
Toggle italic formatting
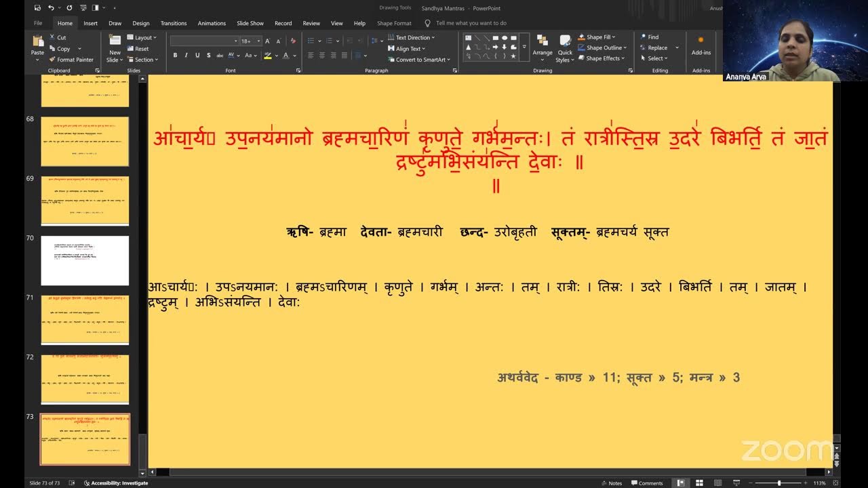(x=186, y=56)
